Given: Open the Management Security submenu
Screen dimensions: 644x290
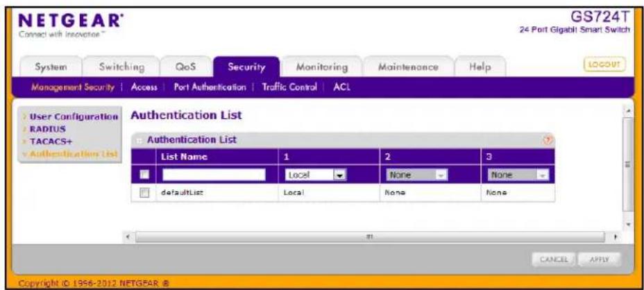Looking at the screenshot, I should [x=73, y=87].
